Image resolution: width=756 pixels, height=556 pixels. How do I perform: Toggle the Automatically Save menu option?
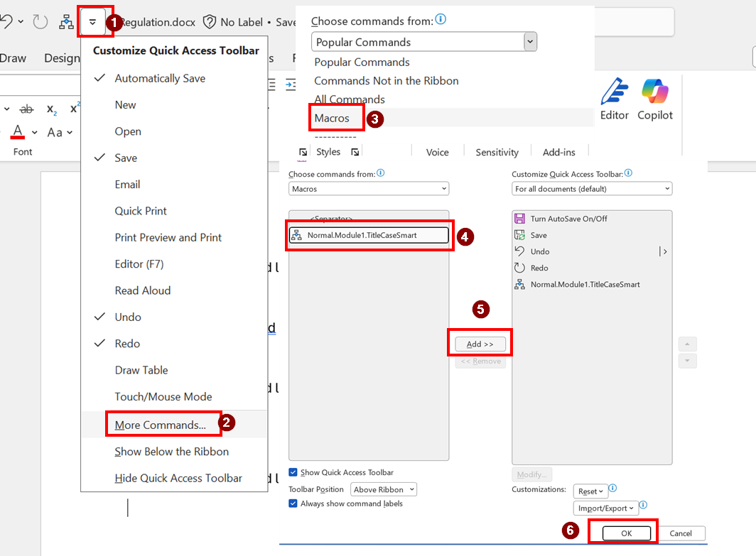coord(174,78)
